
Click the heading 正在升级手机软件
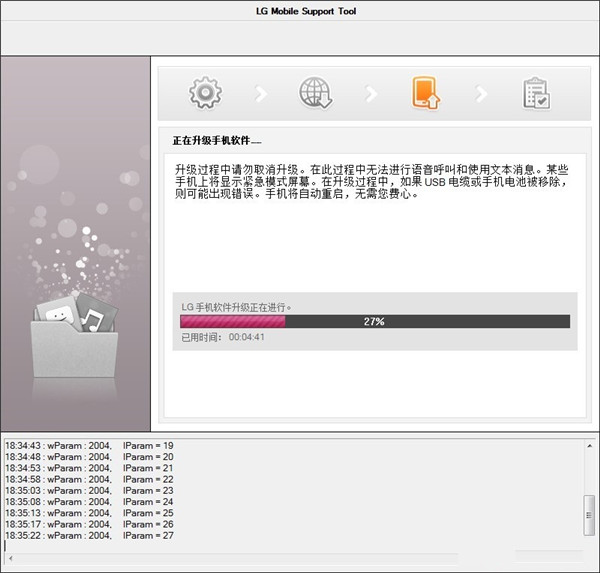[x=217, y=141]
